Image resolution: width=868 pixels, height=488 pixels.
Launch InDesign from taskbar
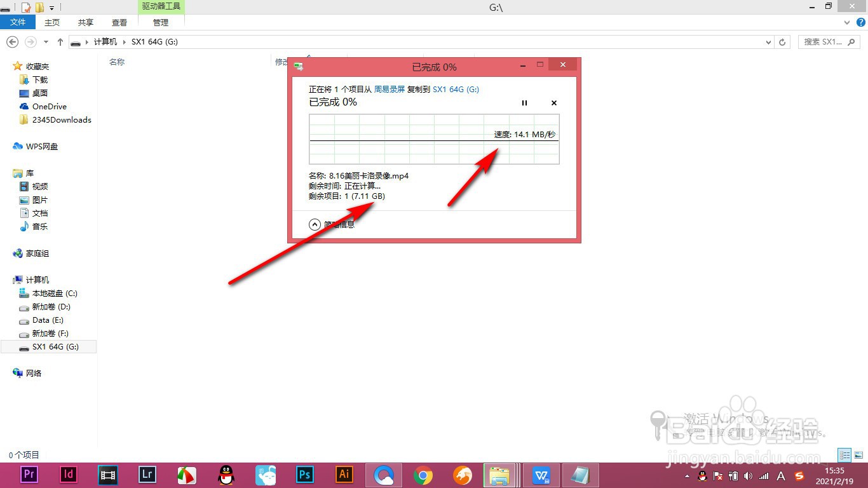tap(69, 474)
